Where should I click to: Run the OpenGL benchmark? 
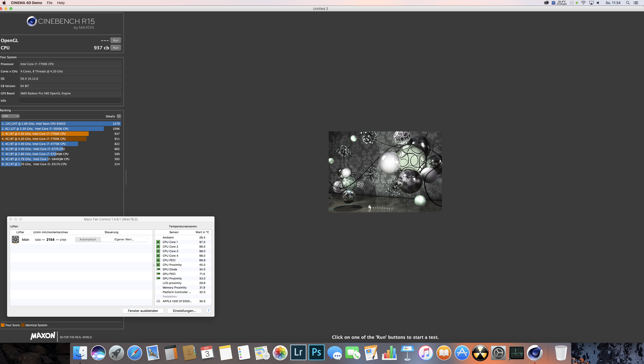click(x=115, y=41)
